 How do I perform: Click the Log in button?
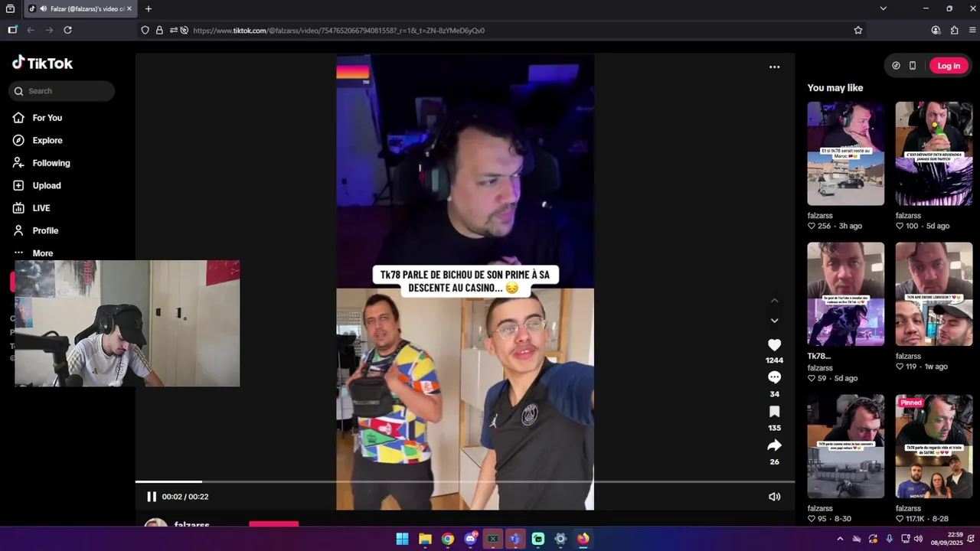pyautogui.click(x=949, y=66)
